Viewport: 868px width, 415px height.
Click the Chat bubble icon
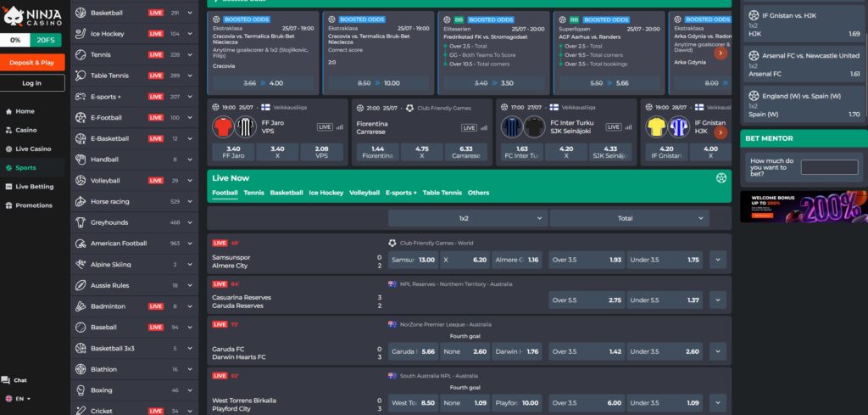[6, 380]
